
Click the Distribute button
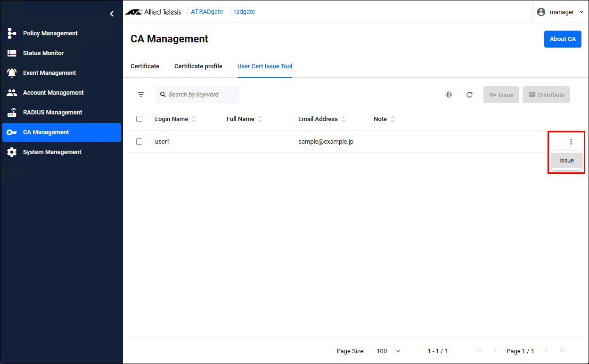[x=546, y=95]
